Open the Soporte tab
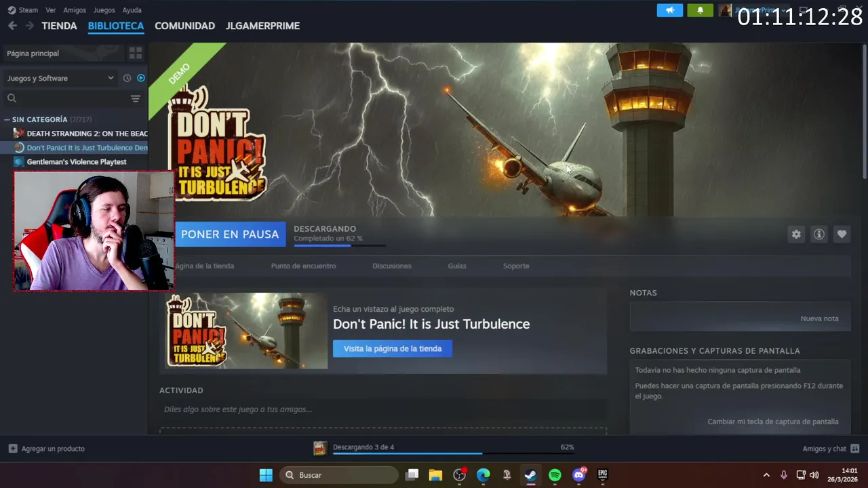The image size is (868, 488). (x=516, y=266)
